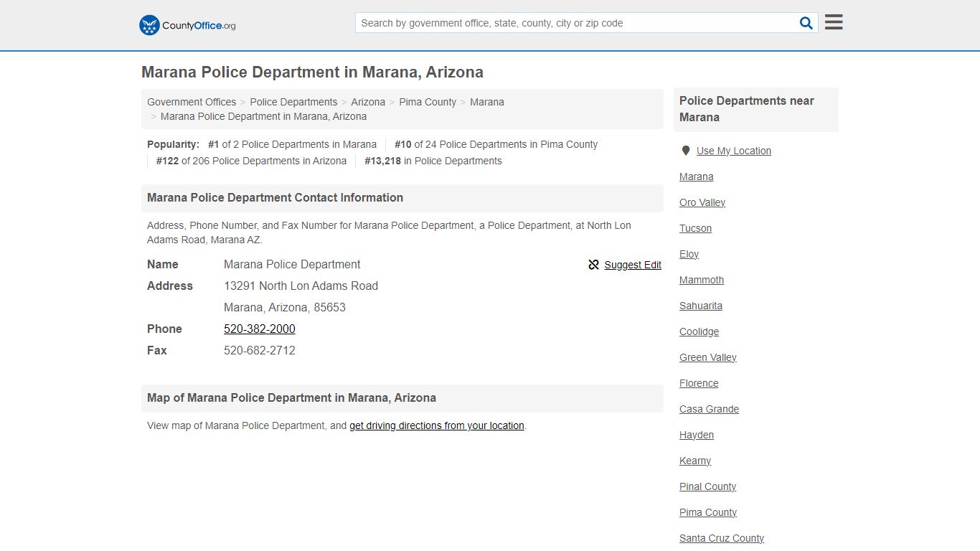Open Coolidge police departments
The width and height of the screenshot is (980, 551).
699,331
